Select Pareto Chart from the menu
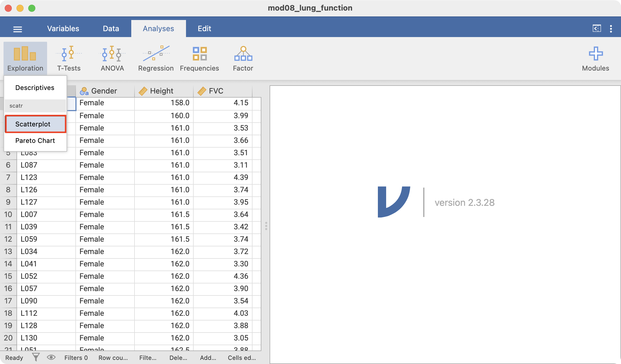 [x=35, y=141]
